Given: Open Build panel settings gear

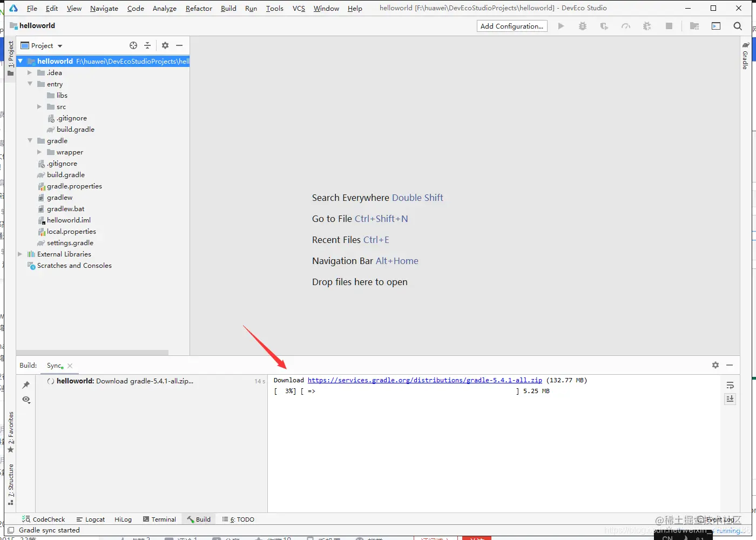Looking at the screenshot, I should (x=715, y=365).
